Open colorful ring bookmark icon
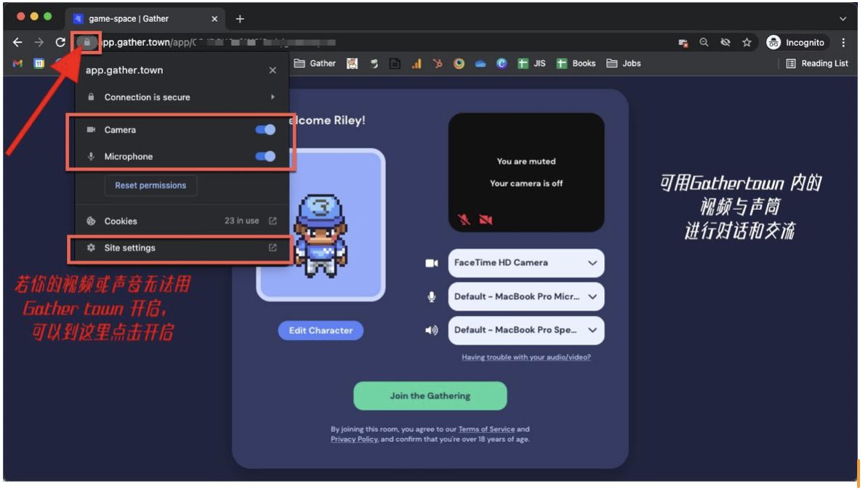The height and width of the screenshot is (491, 868). pos(459,64)
